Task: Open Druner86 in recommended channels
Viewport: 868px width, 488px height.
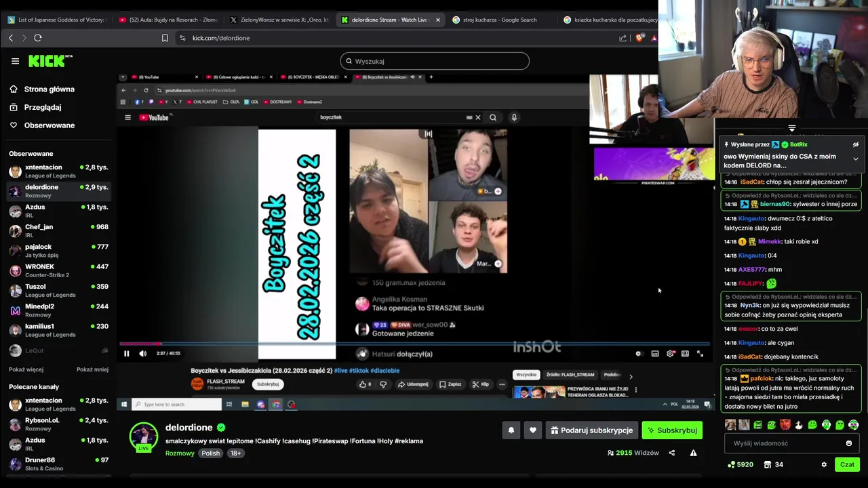Action: click(58, 464)
